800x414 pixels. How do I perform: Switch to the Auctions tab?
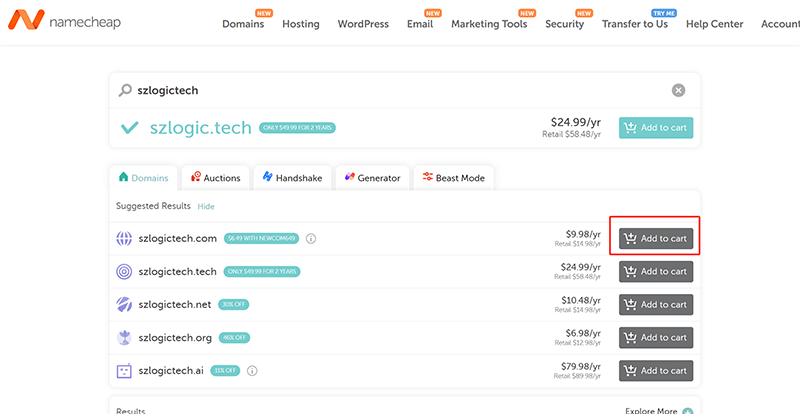click(215, 178)
